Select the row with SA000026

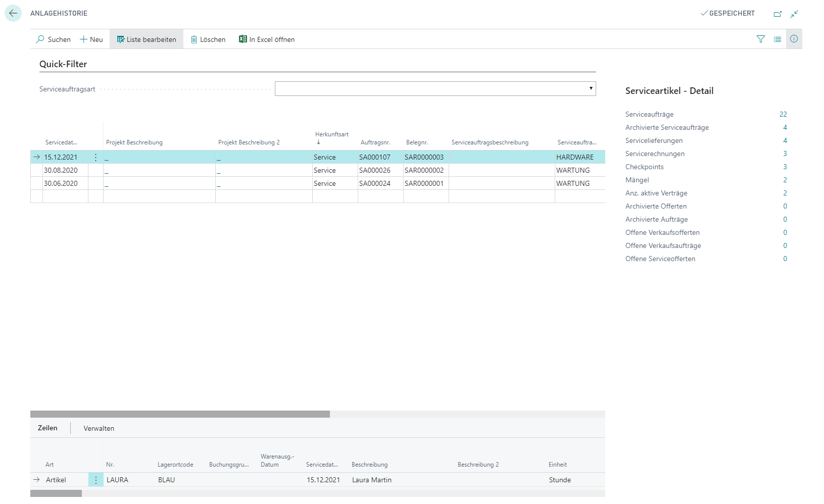[318, 170]
